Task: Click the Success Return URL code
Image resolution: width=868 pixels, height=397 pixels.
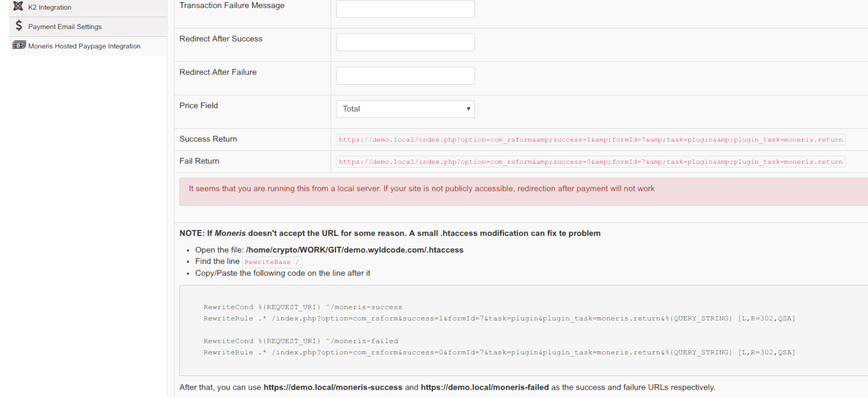Action: pos(590,140)
